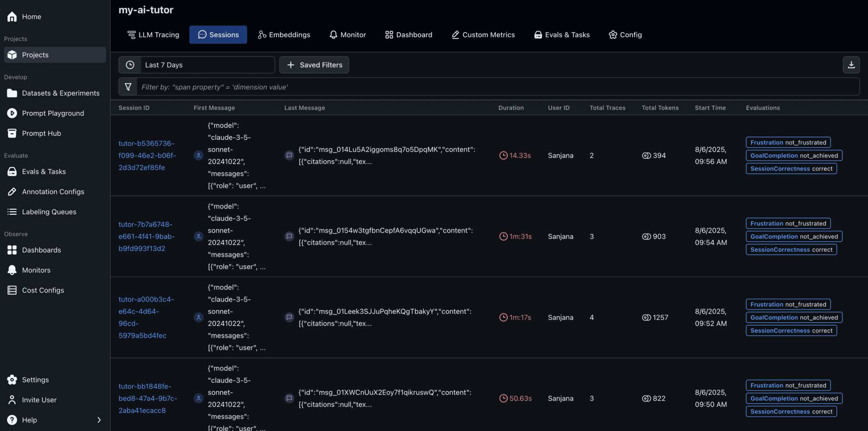Viewport: 868px width, 431px height.
Task: Expand the Help menu chevron
Action: pyautogui.click(x=99, y=420)
